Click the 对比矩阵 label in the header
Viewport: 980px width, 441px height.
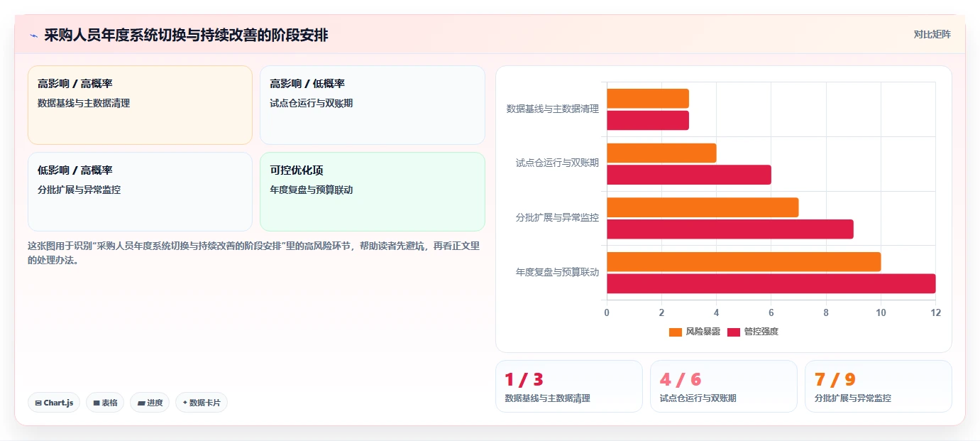coord(932,34)
